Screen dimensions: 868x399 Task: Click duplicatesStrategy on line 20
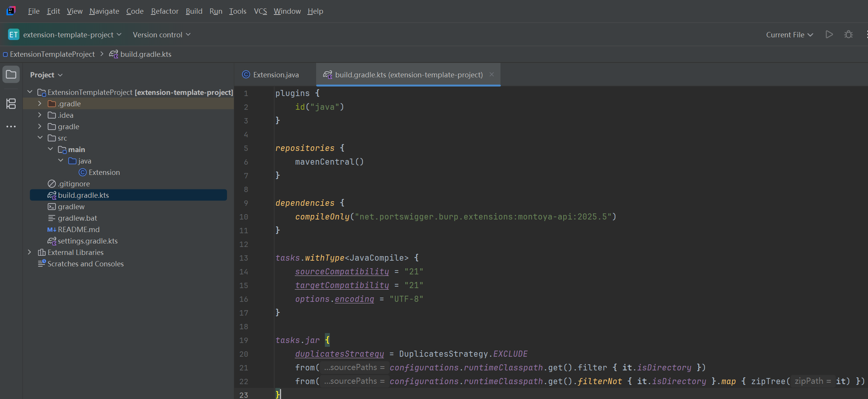pyautogui.click(x=339, y=354)
